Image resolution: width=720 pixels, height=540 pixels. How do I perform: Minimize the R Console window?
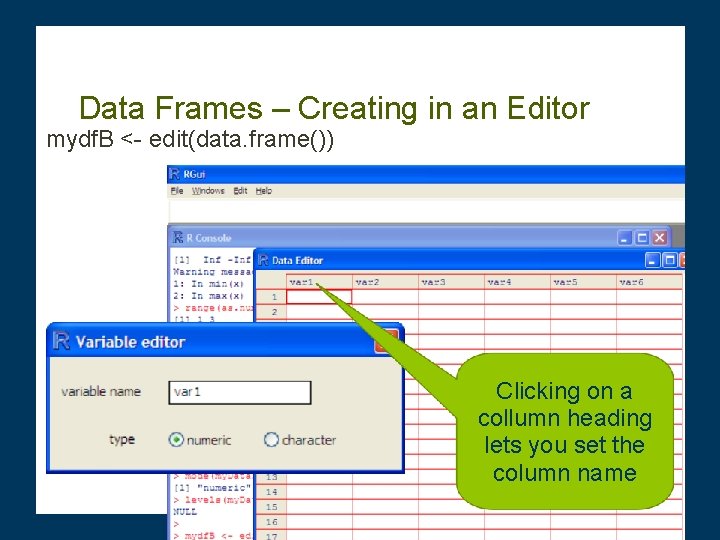pyautogui.click(x=624, y=238)
